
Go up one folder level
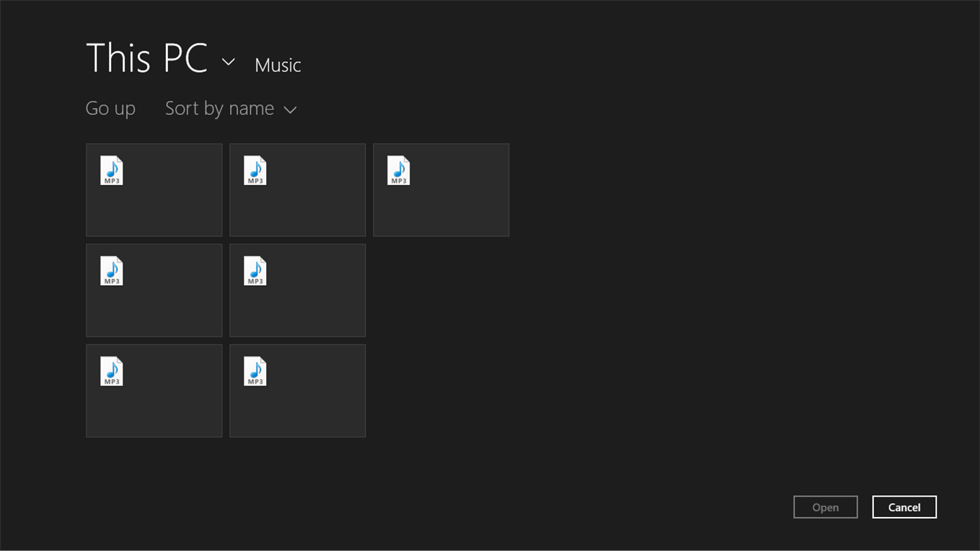[110, 108]
